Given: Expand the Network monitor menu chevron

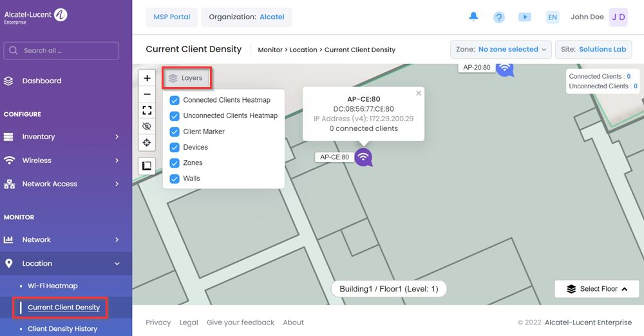Looking at the screenshot, I should coord(117,239).
